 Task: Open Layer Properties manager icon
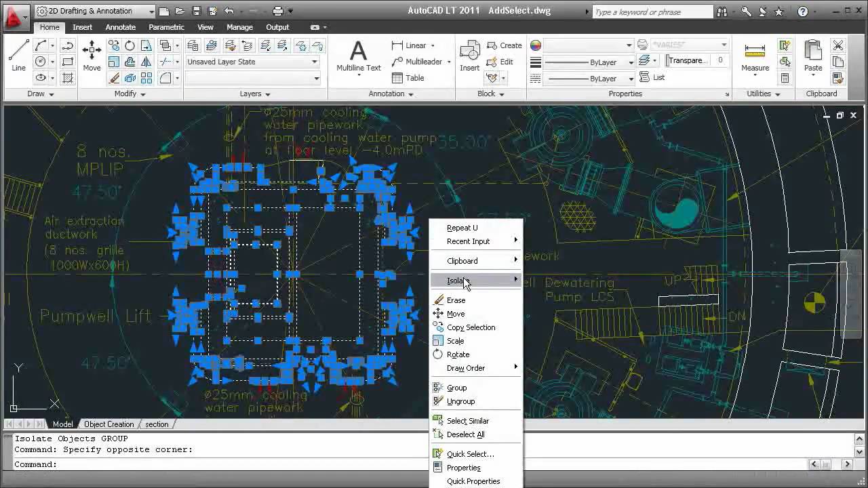193,45
